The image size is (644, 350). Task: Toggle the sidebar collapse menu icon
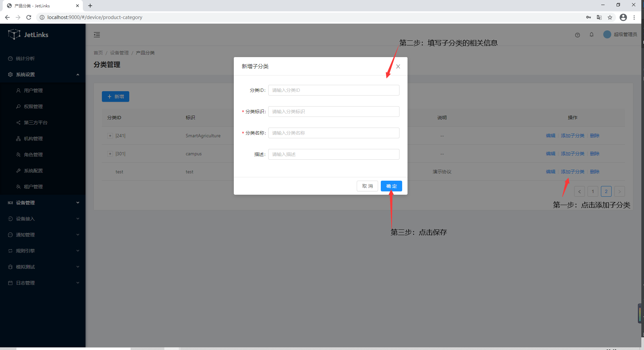97,35
